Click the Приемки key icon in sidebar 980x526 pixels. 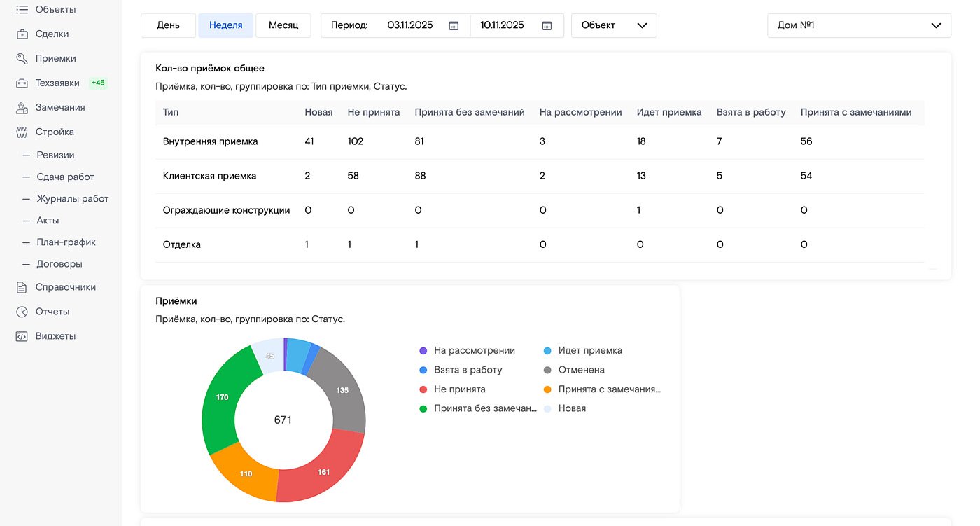point(22,59)
